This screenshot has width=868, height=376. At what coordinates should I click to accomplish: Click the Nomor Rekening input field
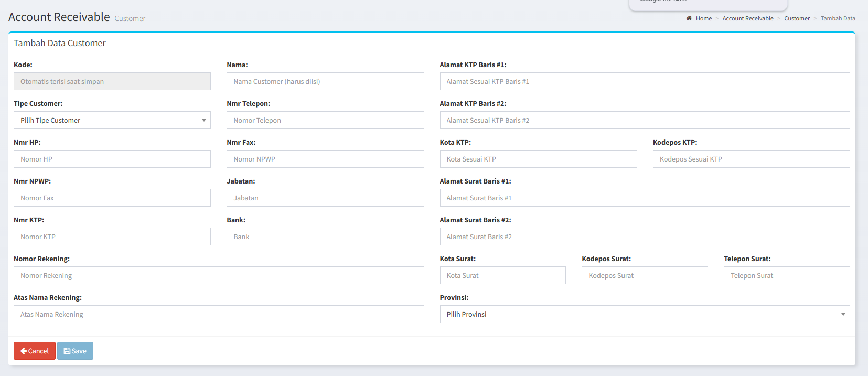(218, 275)
